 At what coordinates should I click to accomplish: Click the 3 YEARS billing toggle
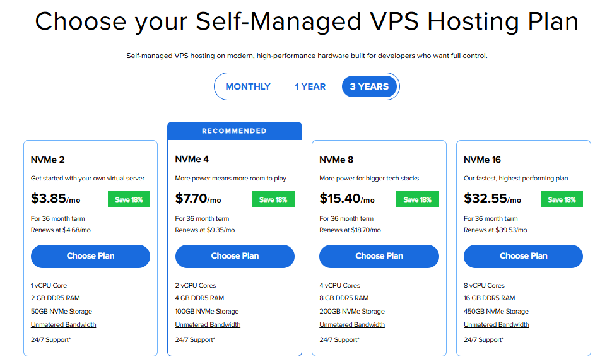368,86
